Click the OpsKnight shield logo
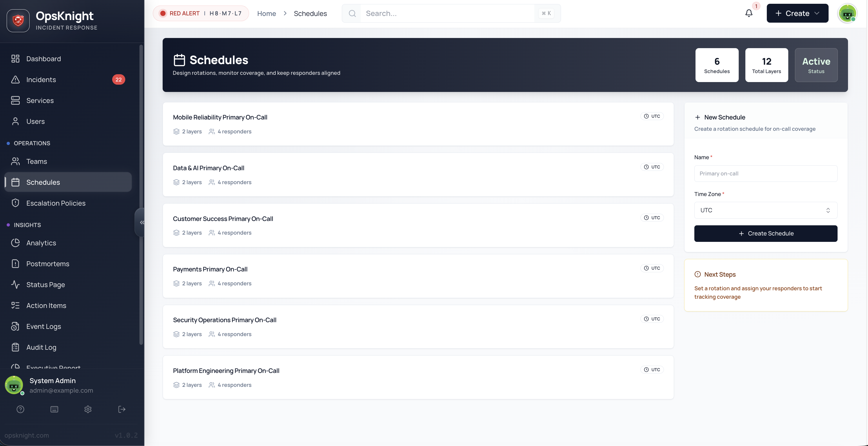Viewport: 868px width, 446px height. pos(18,21)
